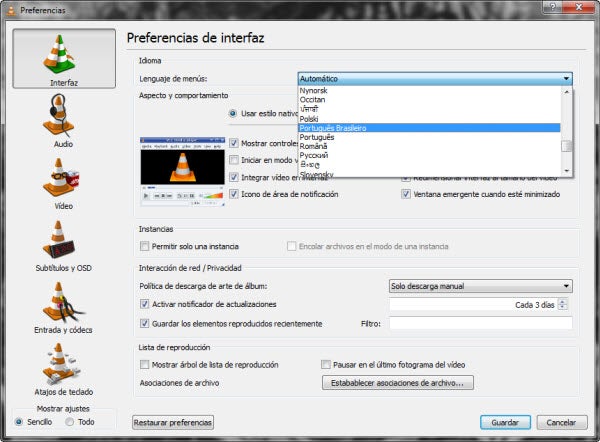This screenshot has width=600, height=442.
Task: Open the Vídeo preferences category
Action: pyautogui.click(x=63, y=184)
